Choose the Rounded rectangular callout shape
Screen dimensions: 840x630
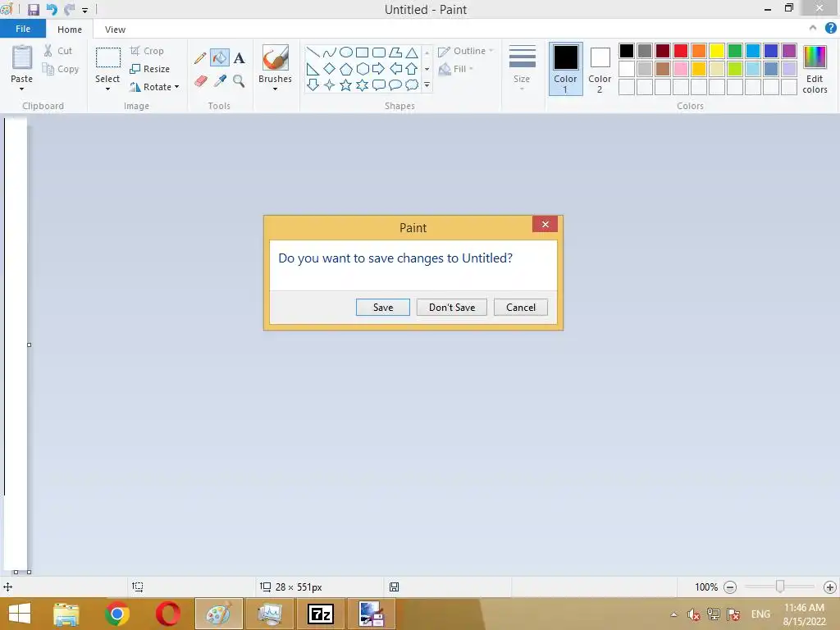(379, 84)
